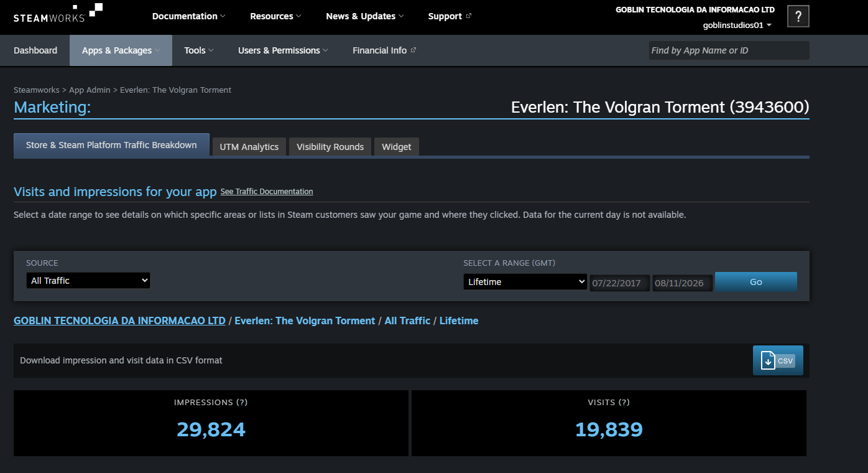Open the All Traffic source dropdown
The image size is (868, 473).
[88, 281]
